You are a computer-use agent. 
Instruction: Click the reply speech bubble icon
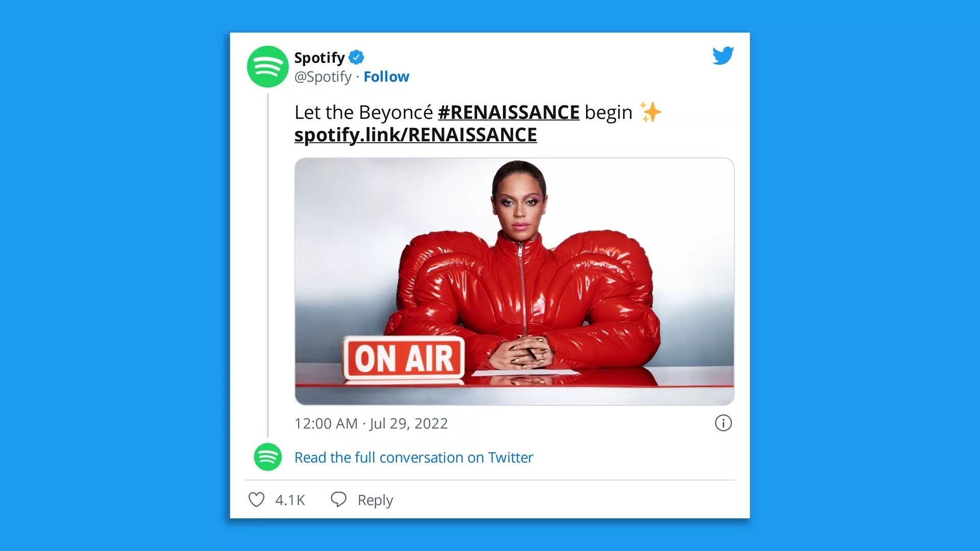click(338, 499)
